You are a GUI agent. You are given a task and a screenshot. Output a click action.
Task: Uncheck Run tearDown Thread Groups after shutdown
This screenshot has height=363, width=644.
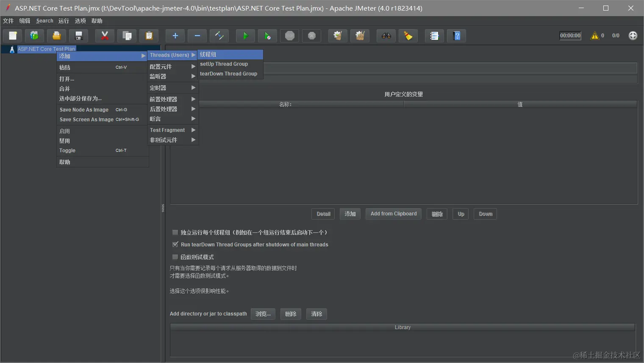pyautogui.click(x=175, y=245)
